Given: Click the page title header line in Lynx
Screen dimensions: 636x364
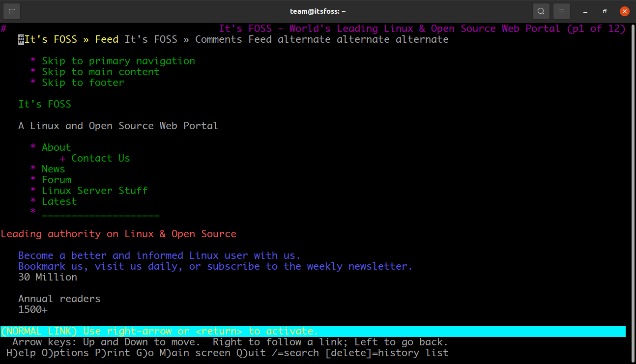Looking at the screenshot, I should pos(422,28).
